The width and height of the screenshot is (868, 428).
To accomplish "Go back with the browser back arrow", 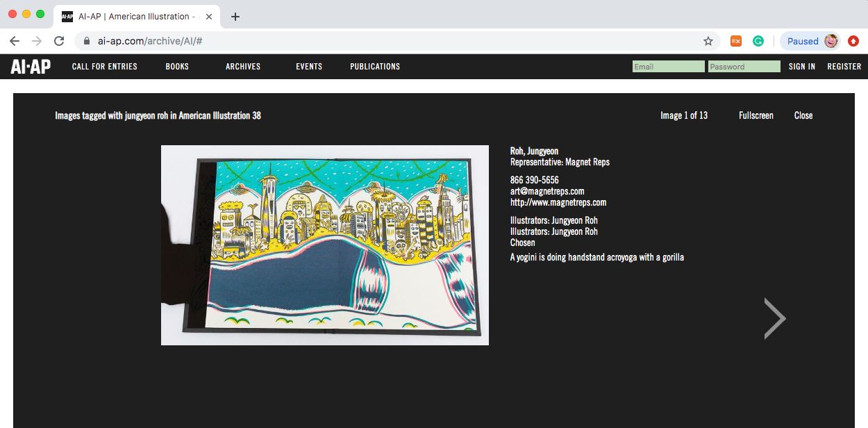I will point(14,41).
